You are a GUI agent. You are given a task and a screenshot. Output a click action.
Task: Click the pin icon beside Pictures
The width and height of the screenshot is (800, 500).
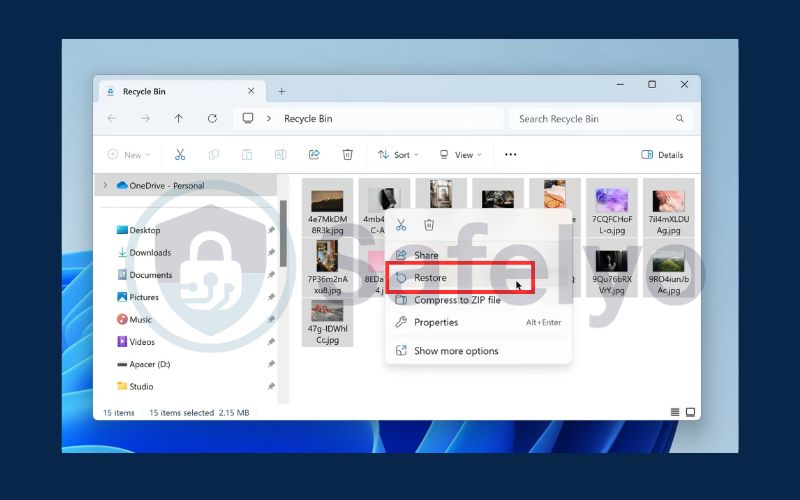click(x=271, y=297)
